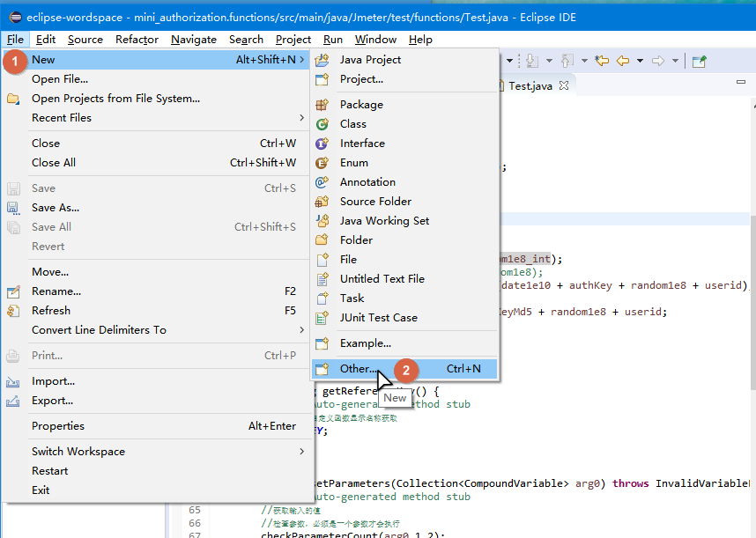Open the Refactor menu
This screenshot has width=756, height=538.
click(137, 40)
